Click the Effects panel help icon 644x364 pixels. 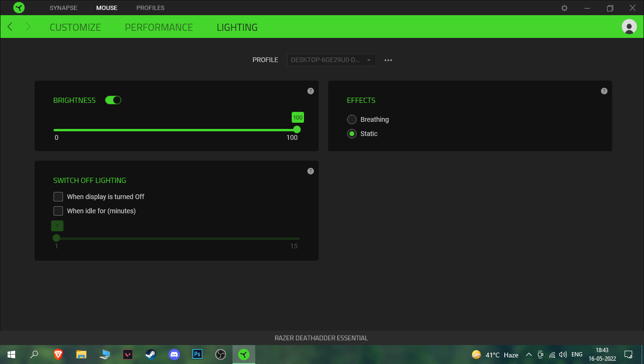604,91
